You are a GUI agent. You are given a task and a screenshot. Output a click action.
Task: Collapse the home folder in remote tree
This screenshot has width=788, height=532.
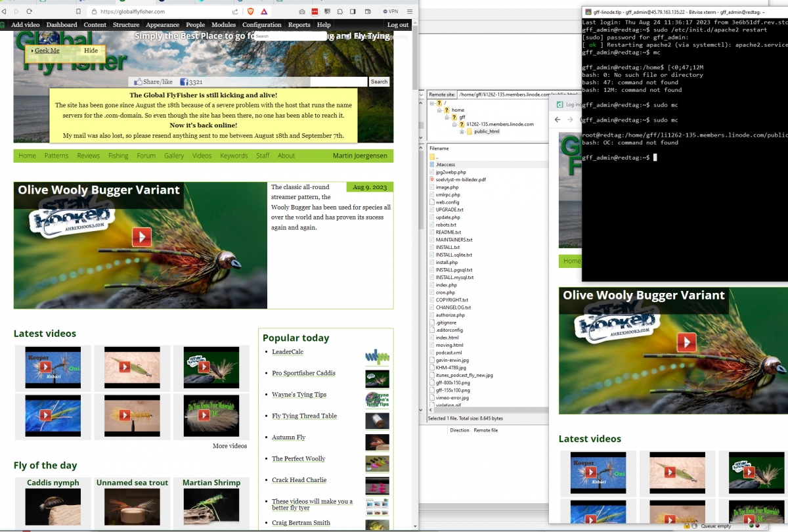tap(439, 110)
